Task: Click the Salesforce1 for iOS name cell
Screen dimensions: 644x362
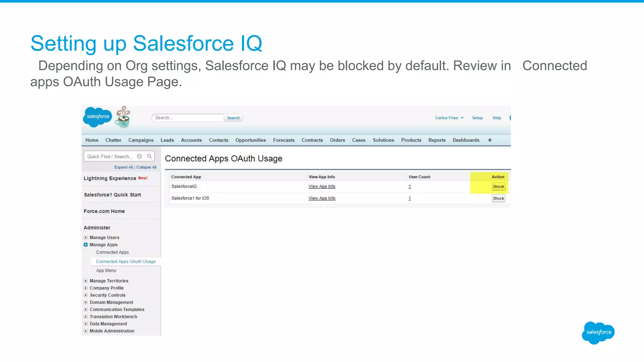Action: (190, 198)
